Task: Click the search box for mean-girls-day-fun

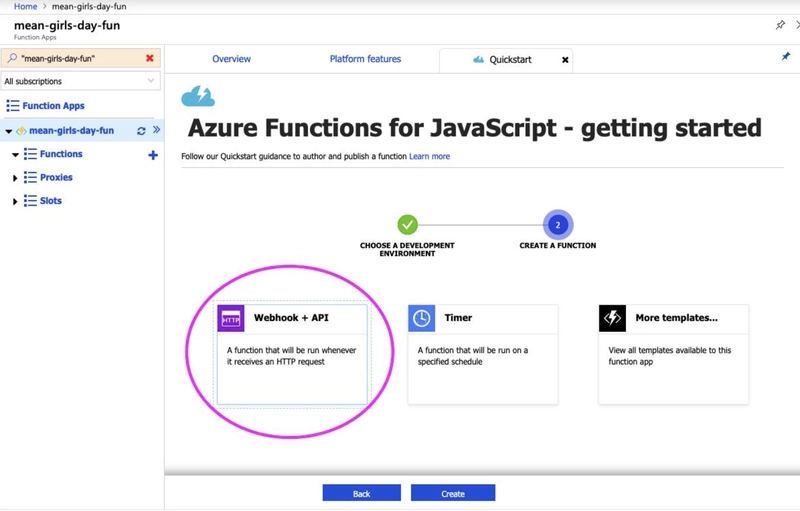Action: (81, 58)
